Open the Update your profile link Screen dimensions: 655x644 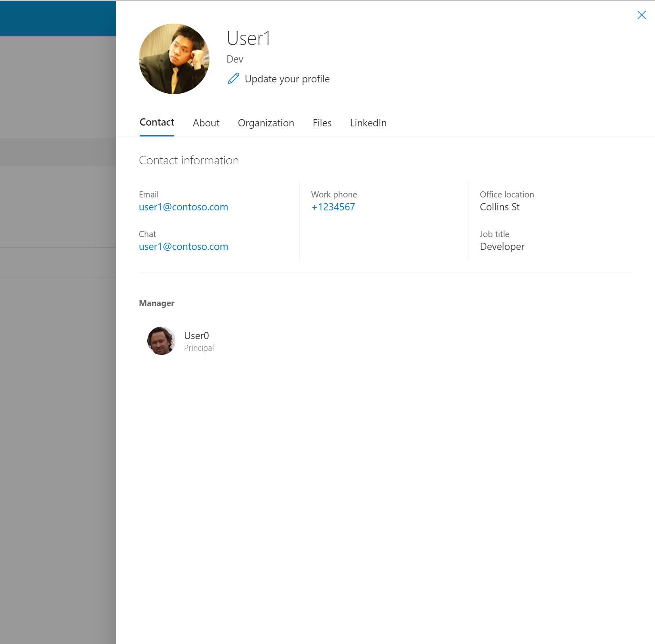click(287, 79)
